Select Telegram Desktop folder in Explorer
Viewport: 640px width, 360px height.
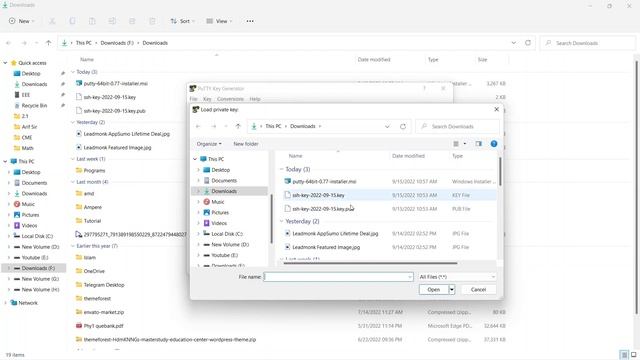click(104, 285)
